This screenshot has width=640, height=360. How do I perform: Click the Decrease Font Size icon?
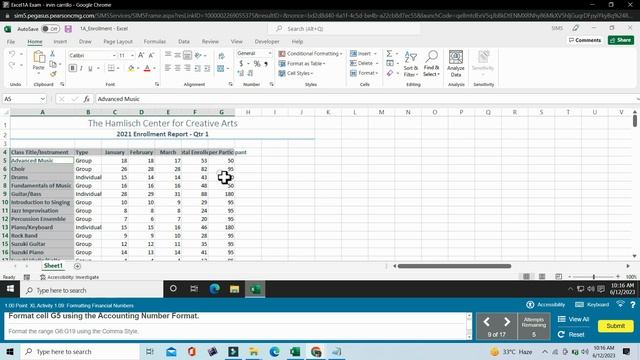point(151,55)
